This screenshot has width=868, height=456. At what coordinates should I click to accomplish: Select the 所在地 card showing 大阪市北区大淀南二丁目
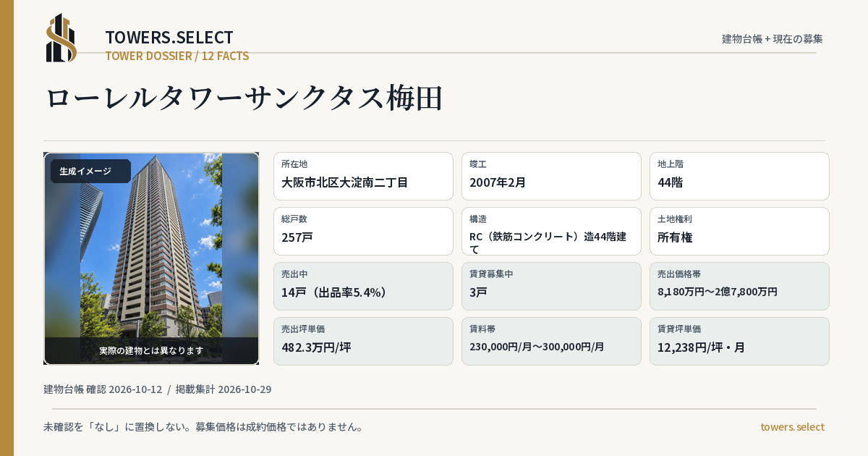[363, 176]
